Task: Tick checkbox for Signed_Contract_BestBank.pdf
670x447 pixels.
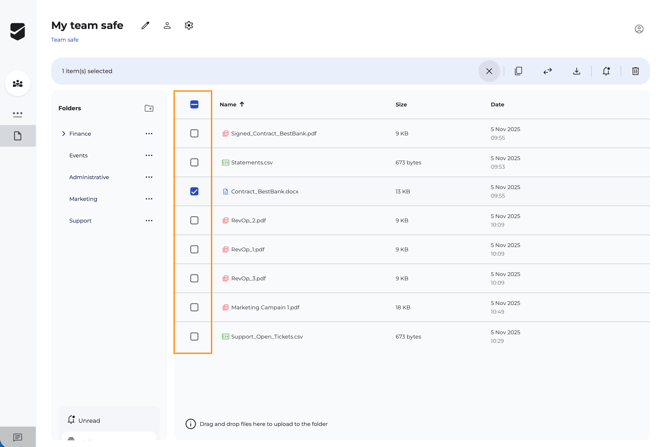Action: point(194,133)
